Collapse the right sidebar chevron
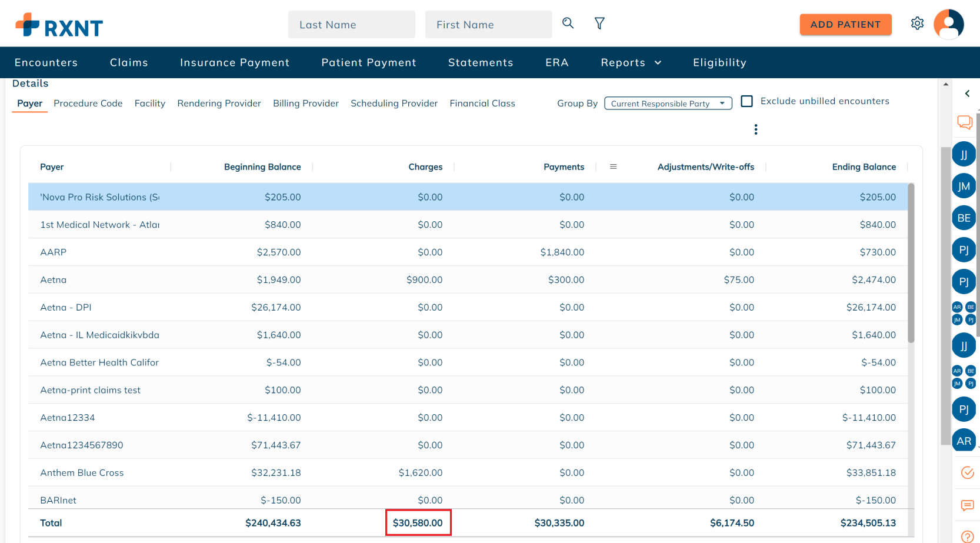Screen dimensions: 980x543 coord(967,94)
